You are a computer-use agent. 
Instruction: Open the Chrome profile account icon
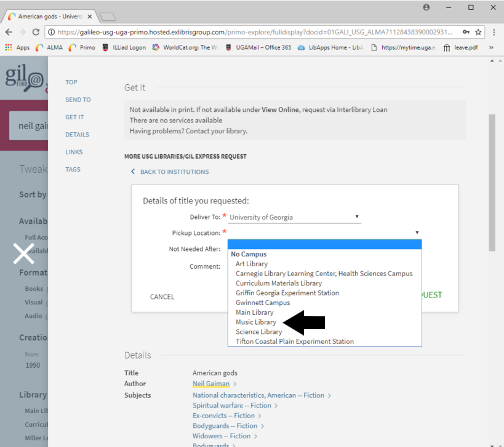coord(426,8)
